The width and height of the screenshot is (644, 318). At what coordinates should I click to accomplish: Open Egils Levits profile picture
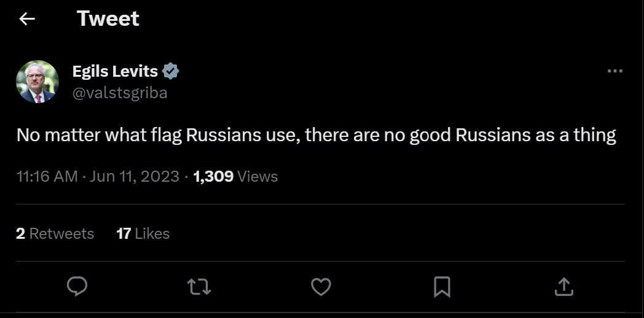pos(37,81)
